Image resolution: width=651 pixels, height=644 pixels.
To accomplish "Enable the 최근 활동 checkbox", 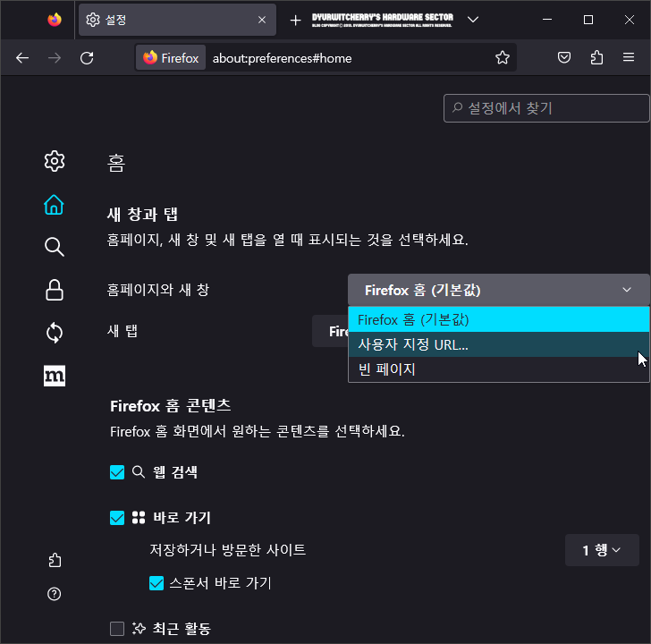I will click(117, 629).
